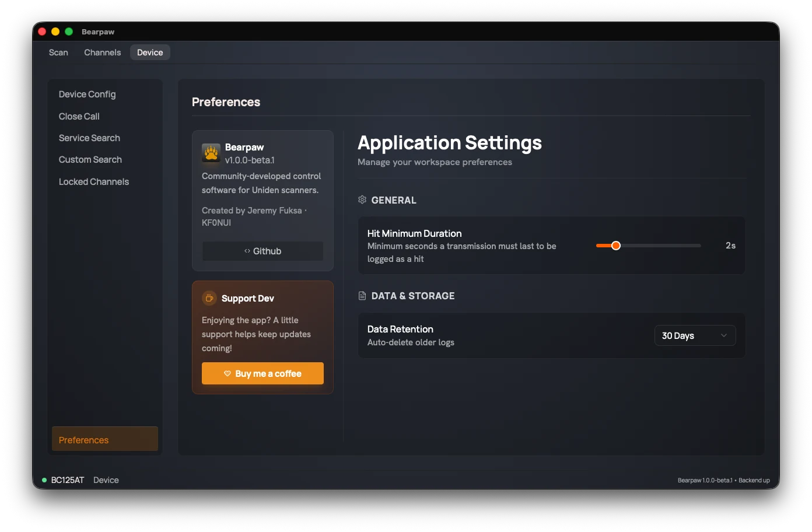This screenshot has height=532, width=812.
Task: Select Preferences at the sidebar bottom
Action: [105, 439]
